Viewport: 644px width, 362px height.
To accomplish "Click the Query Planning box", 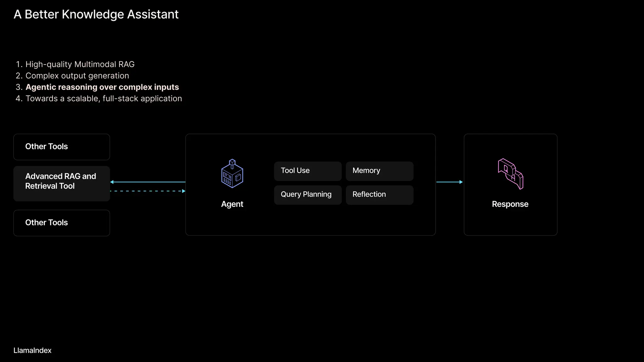I will 308,195.
